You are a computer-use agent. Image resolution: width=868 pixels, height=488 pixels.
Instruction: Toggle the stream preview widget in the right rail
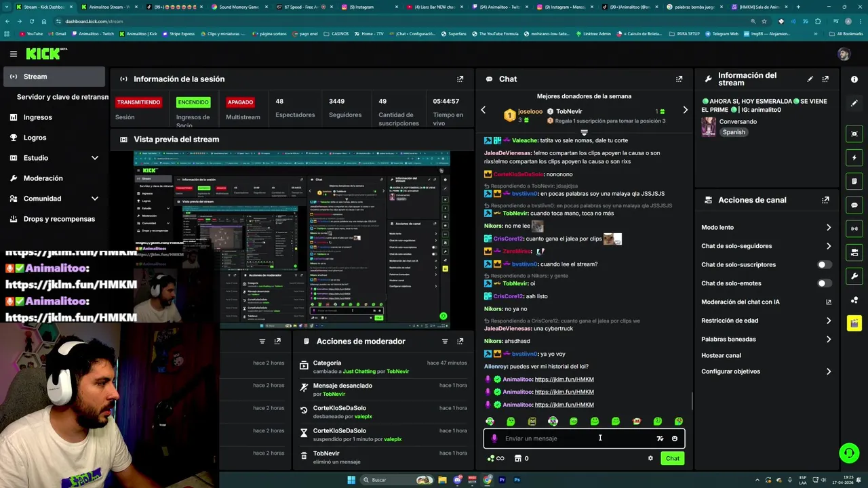coord(854,134)
